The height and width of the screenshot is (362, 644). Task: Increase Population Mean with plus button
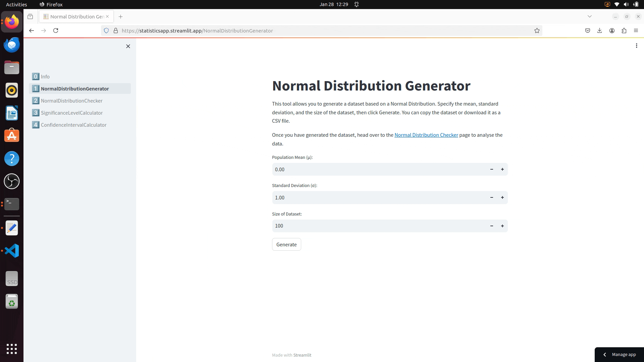pyautogui.click(x=502, y=169)
